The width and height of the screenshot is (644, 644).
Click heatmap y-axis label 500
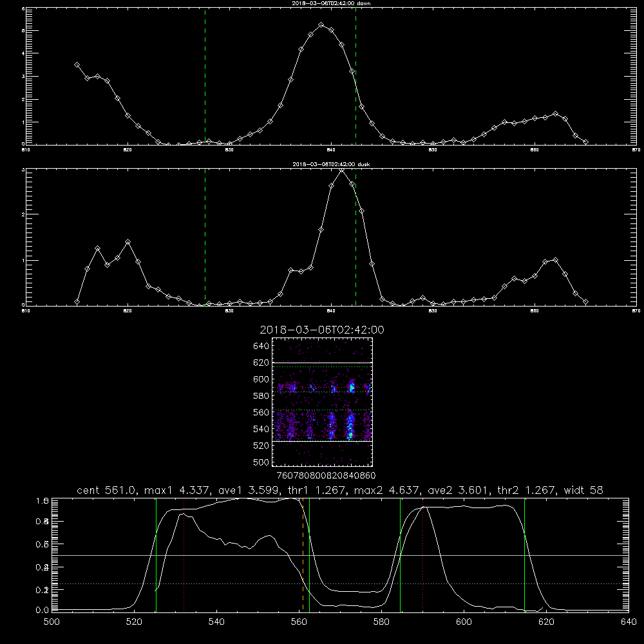[261, 462]
